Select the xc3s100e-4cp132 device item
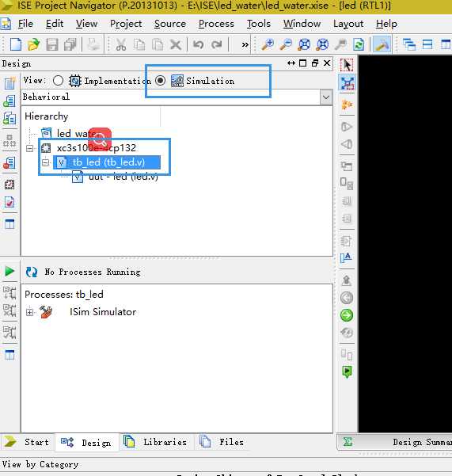Screen dimensions: 452x476 click(89, 148)
